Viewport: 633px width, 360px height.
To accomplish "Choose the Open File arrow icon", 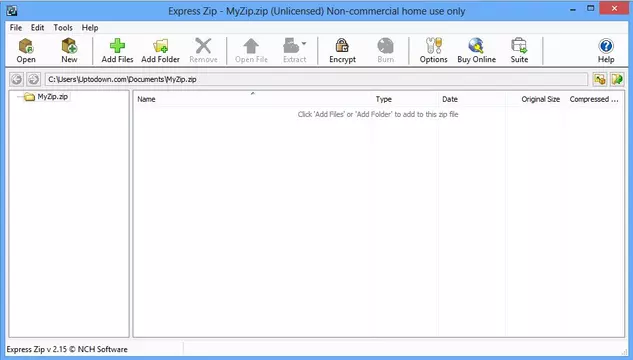I will (251, 50).
